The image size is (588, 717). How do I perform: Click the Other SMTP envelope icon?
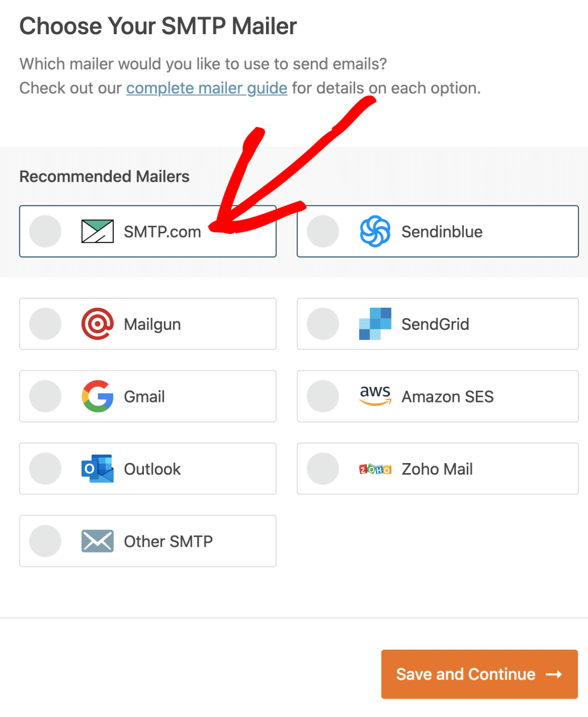[x=97, y=541]
